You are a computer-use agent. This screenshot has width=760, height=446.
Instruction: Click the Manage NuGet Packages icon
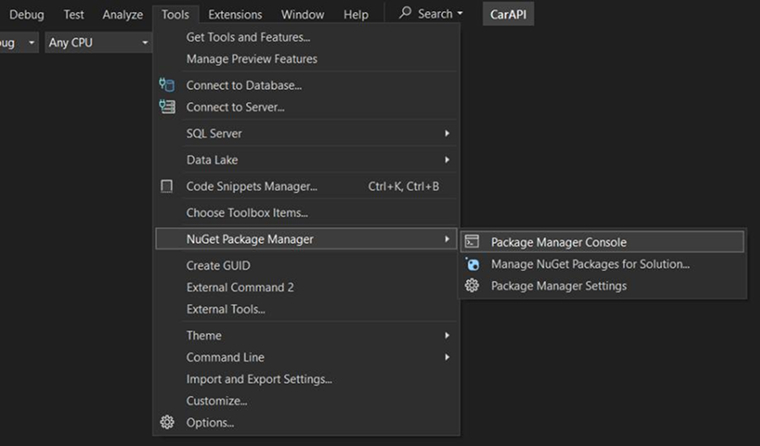point(472,264)
